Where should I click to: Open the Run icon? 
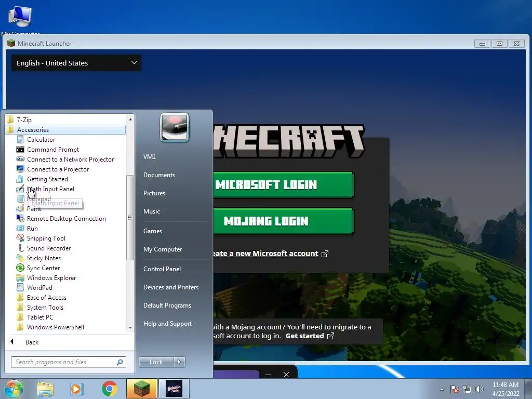[20, 229]
